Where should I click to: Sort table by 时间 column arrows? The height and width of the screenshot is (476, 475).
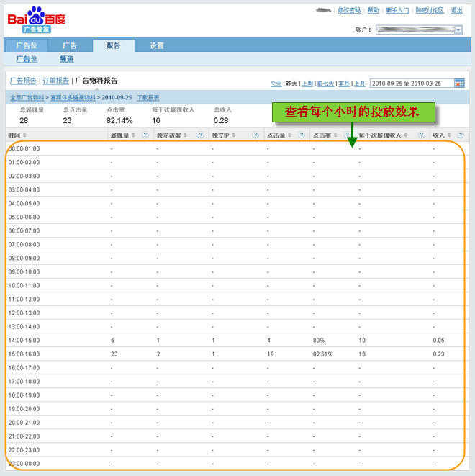pos(24,135)
